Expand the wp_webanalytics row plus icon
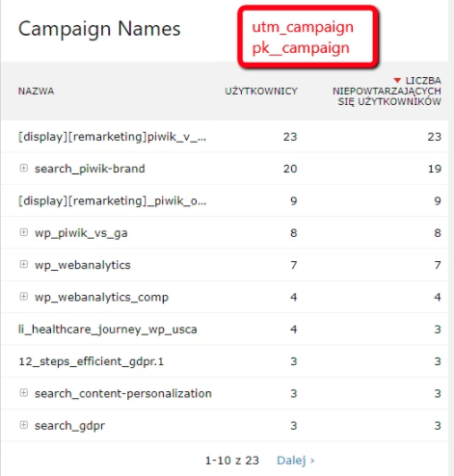 (x=23, y=264)
